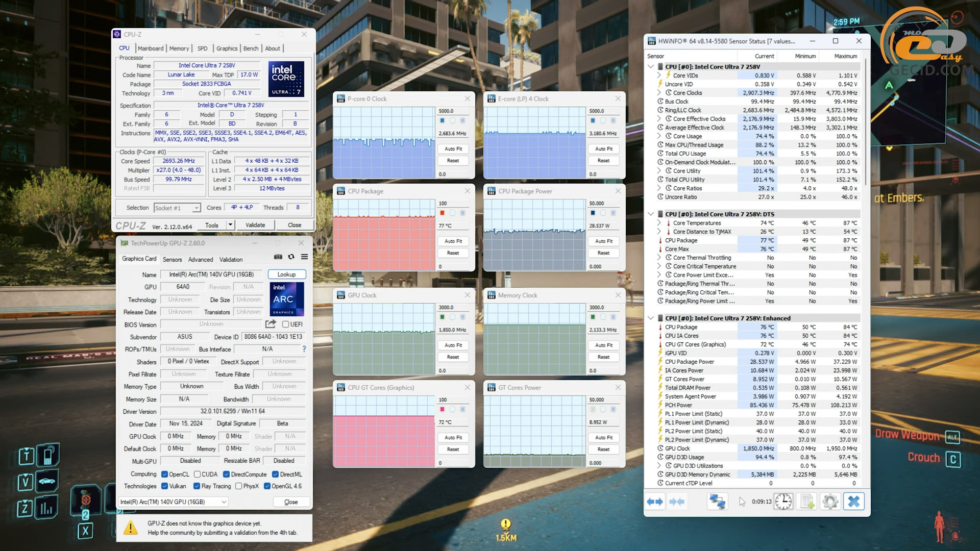Click the Driver Version field in GPU-Z

(x=232, y=411)
